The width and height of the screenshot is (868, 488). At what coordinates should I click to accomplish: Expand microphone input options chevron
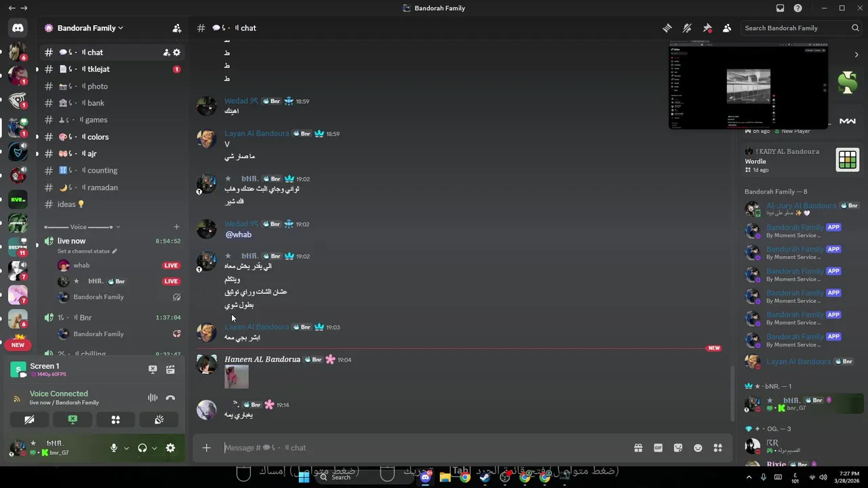(126, 448)
